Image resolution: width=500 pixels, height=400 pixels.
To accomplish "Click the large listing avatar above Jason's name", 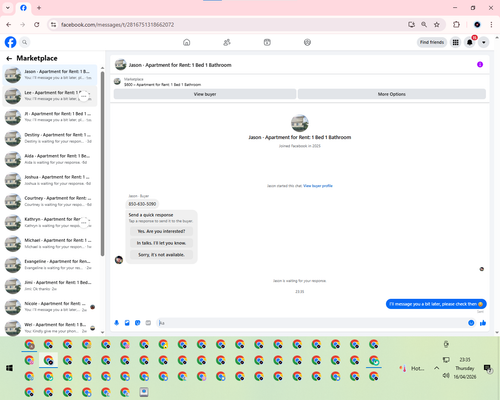I will pyautogui.click(x=300, y=123).
